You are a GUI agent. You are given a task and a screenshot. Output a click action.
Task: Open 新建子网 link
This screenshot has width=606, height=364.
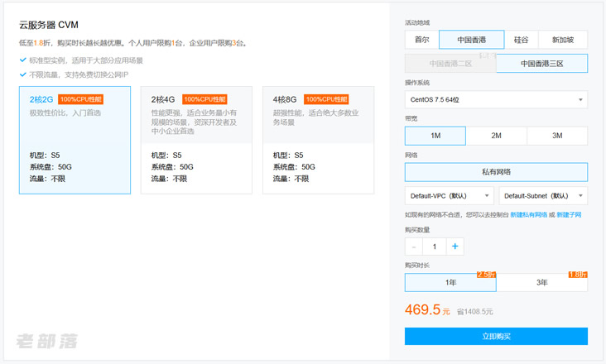pyautogui.click(x=569, y=215)
